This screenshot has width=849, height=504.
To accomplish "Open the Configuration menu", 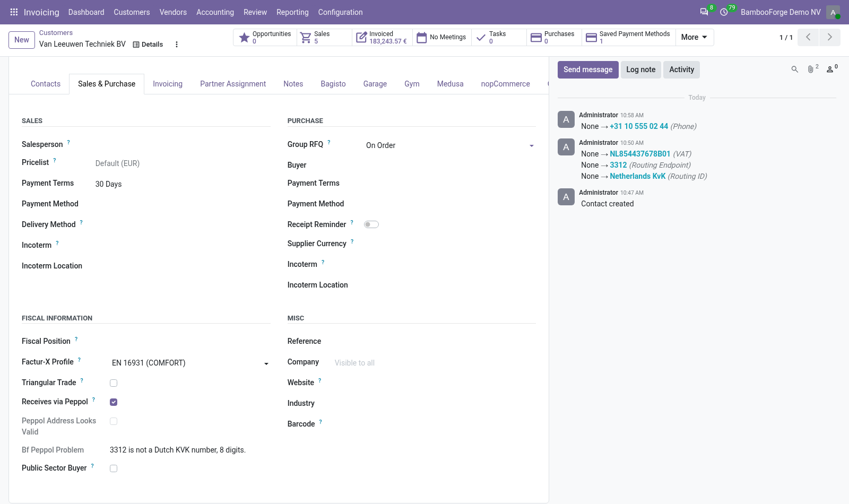I will click(341, 12).
